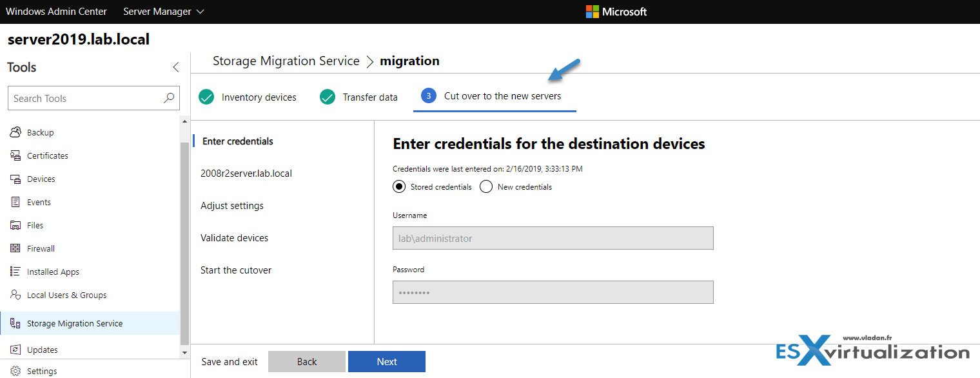The height and width of the screenshot is (378, 980).
Task: Open the Devices tool
Action: 41,179
